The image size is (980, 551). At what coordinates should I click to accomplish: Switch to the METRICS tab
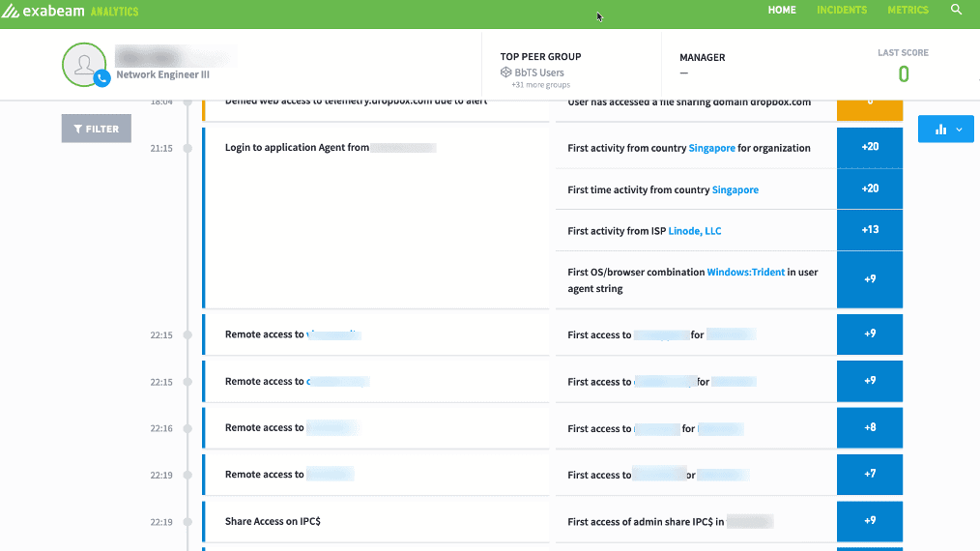click(x=908, y=10)
